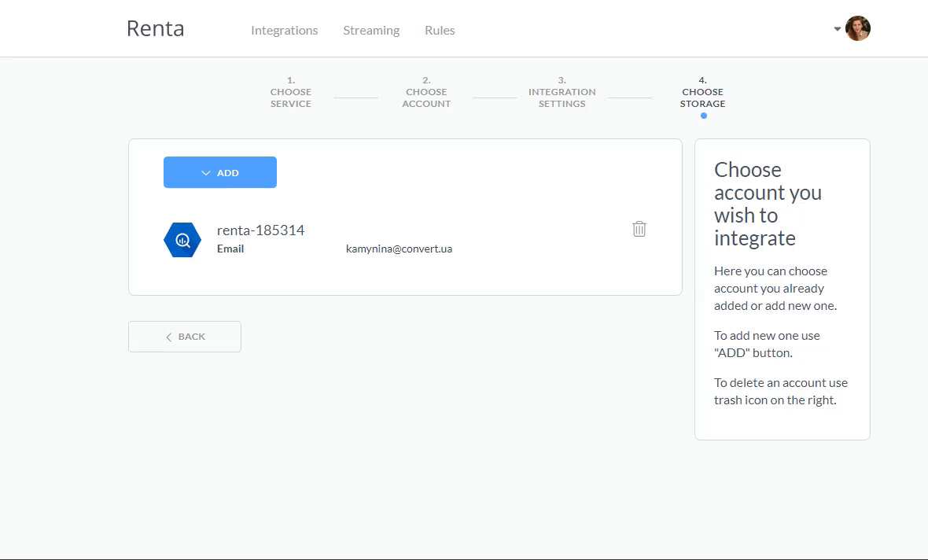Click 'Here you can choose account' paragraph
Image resolution: width=928 pixels, height=560 pixels.
coord(775,289)
